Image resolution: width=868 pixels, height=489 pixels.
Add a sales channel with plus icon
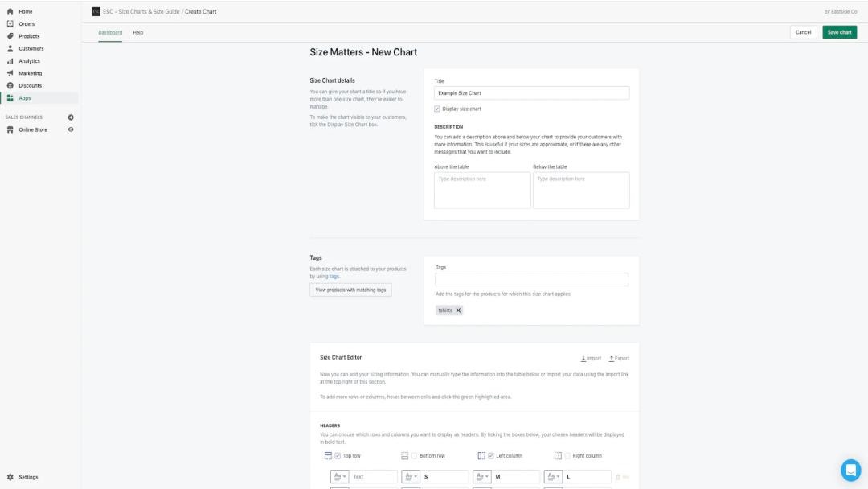tap(71, 117)
